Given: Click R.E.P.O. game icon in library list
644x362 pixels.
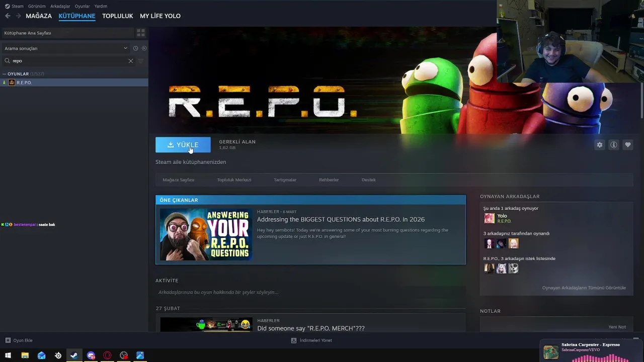Looking at the screenshot, I should pyautogui.click(x=12, y=82).
